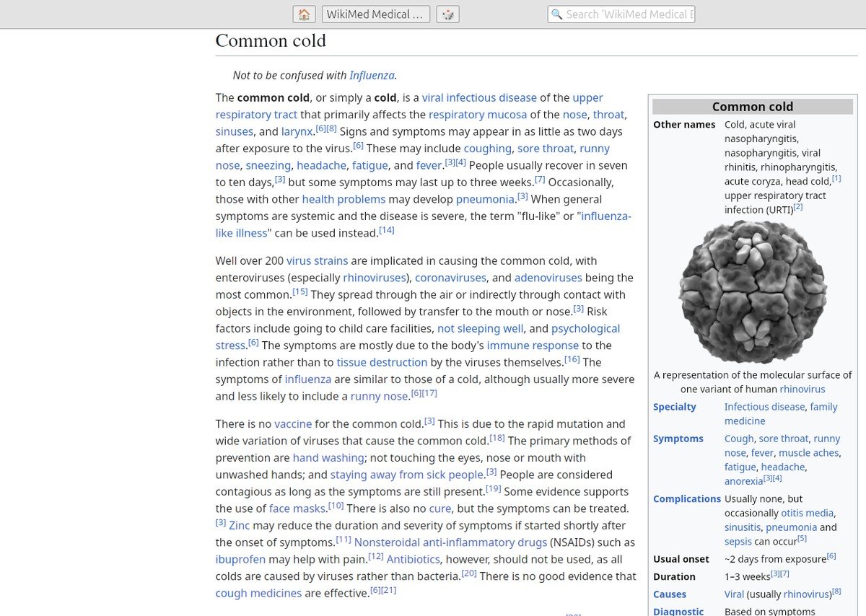The width and height of the screenshot is (866, 616).
Task: Follow the coronaviruses link
Action: (452, 278)
